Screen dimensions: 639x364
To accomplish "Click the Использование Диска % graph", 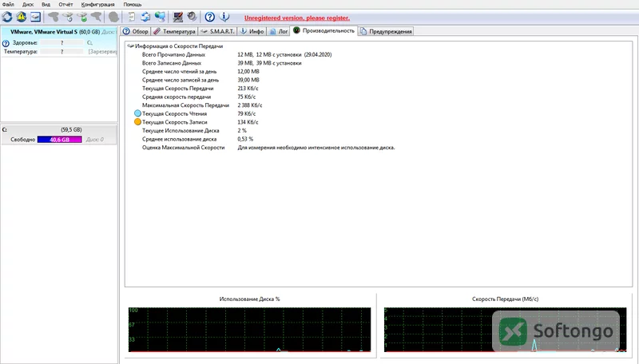I will pos(249,330).
